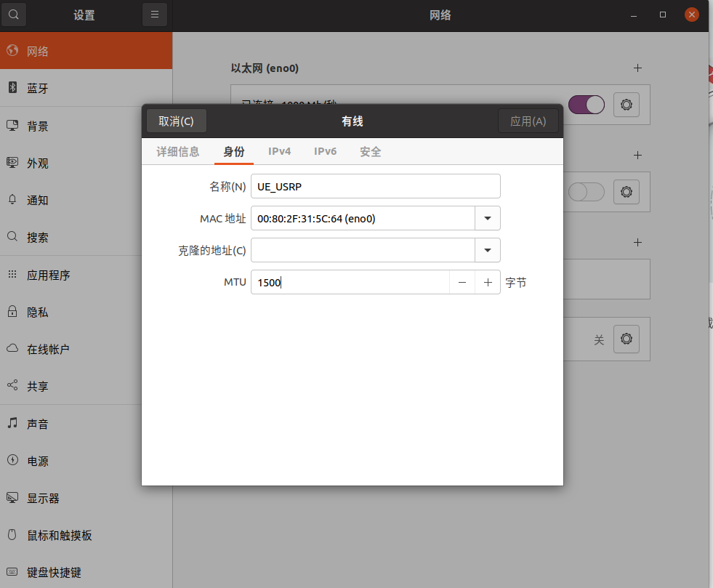
Task: Switch to the IPv4 tab
Action: 279,151
